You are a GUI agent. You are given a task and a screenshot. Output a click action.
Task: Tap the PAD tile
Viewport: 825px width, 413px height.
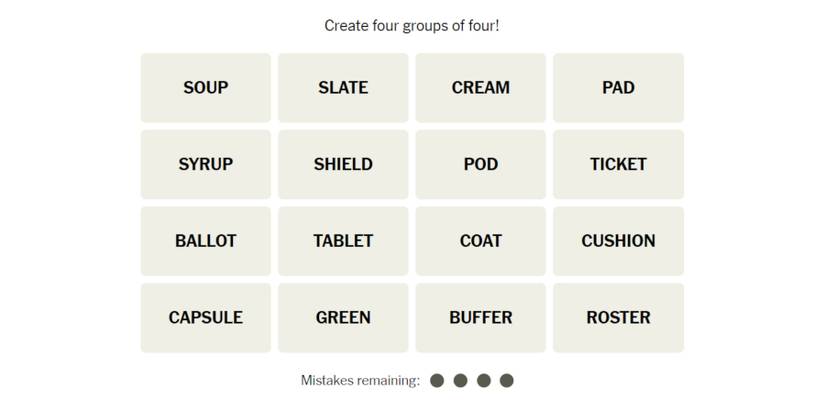click(x=618, y=88)
